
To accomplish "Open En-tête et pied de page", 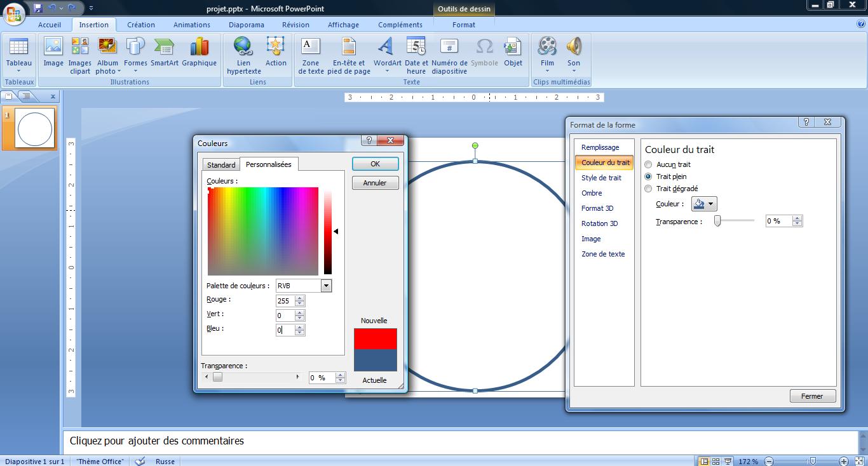I will pos(349,56).
